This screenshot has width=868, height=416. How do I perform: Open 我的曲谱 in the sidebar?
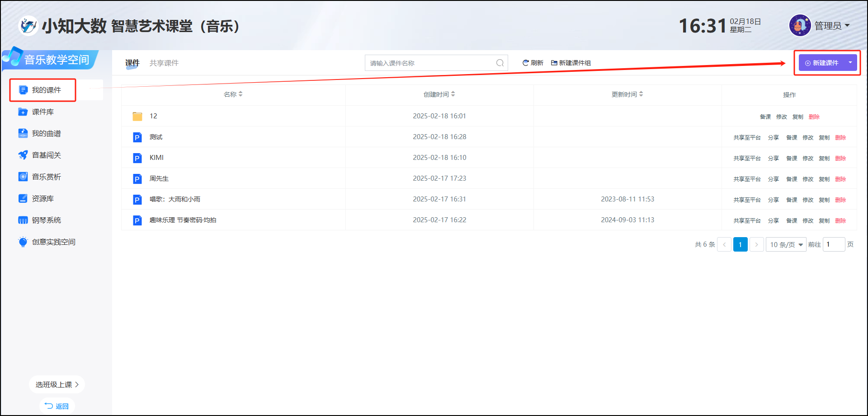coord(40,133)
